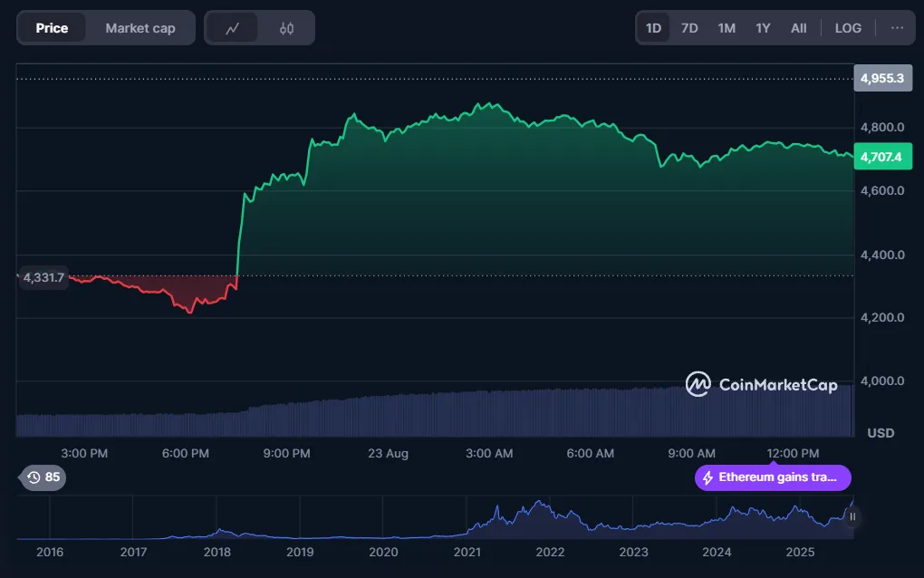The width and height of the screenshot is (924, 578).
Task: Click the USD currency label
Action: point(880,433)
